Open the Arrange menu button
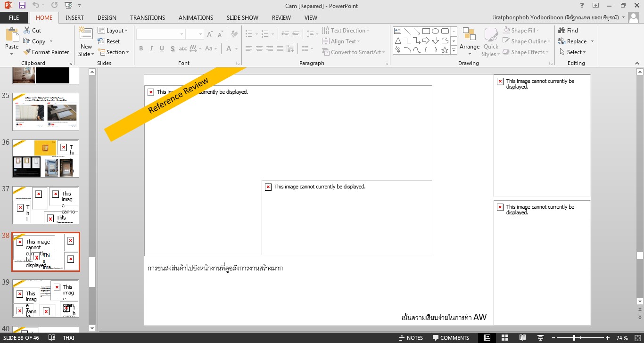Screen dimensions: 644x343 (469, 41)
